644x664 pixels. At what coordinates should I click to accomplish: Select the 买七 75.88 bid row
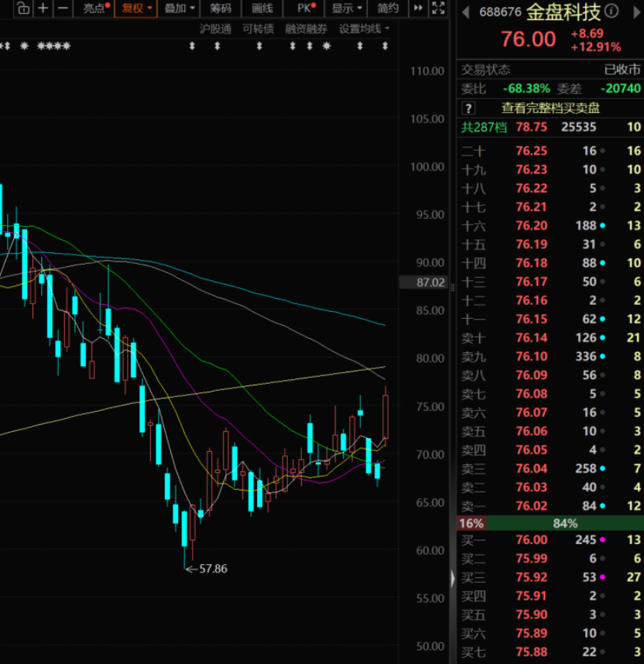pyautogui.click(x=550, y=652)
